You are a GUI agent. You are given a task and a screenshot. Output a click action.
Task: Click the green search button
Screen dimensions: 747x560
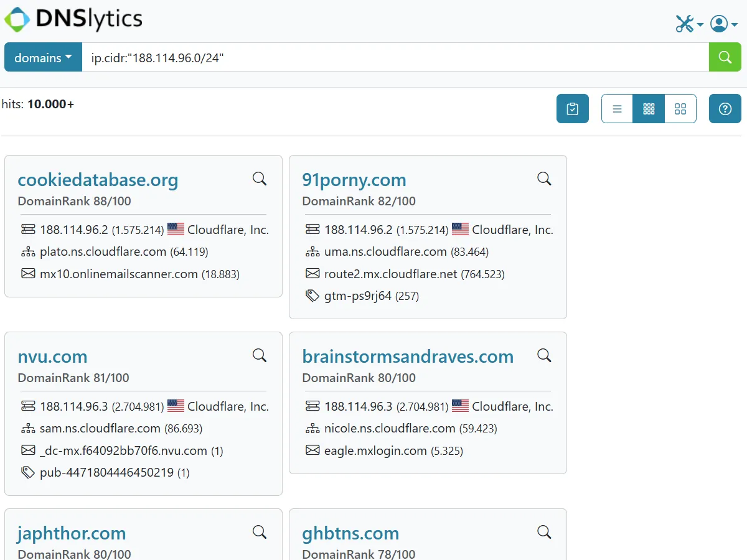(x=725, y=57)
